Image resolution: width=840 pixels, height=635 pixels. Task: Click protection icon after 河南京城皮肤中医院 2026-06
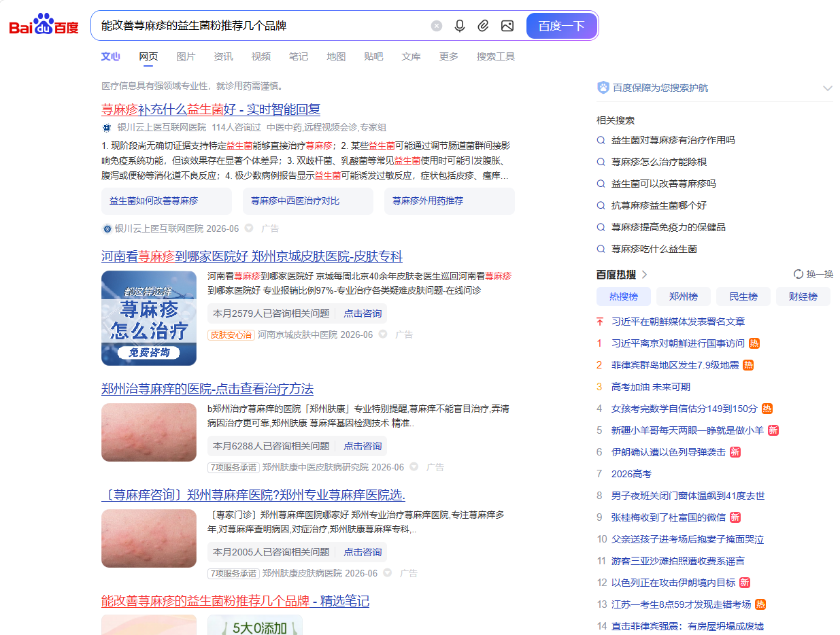click(x=383, y=334)
